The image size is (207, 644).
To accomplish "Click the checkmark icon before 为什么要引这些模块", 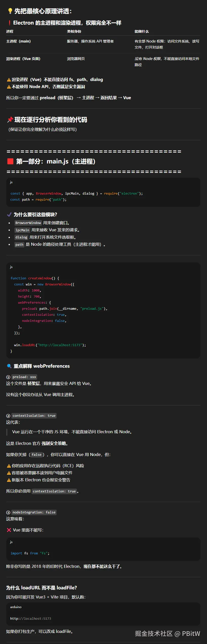I will click(9, 215).
